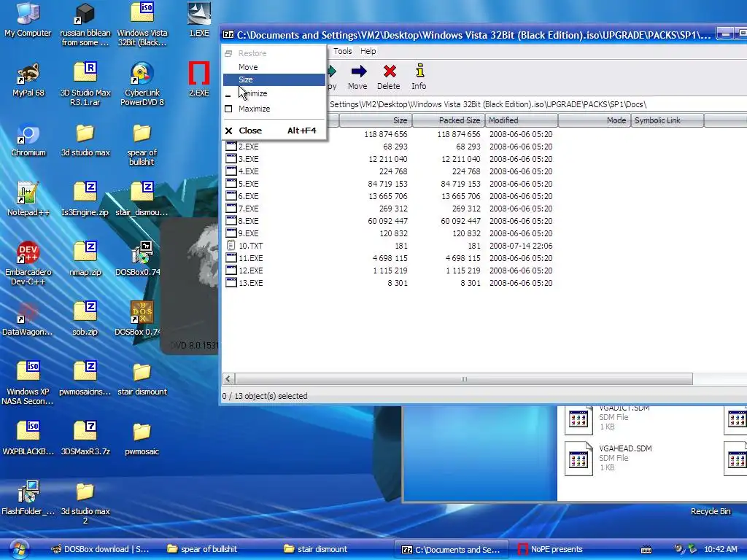Click the Move toolbar arrow icon
747x560 pixels.
tap(358, 71)
